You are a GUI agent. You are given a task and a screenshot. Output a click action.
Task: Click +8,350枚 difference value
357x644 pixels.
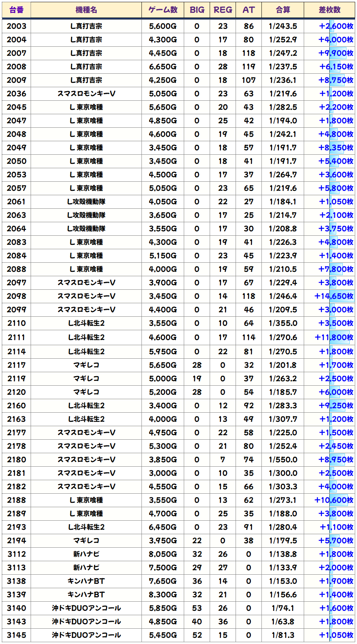[x=336, y=148]
